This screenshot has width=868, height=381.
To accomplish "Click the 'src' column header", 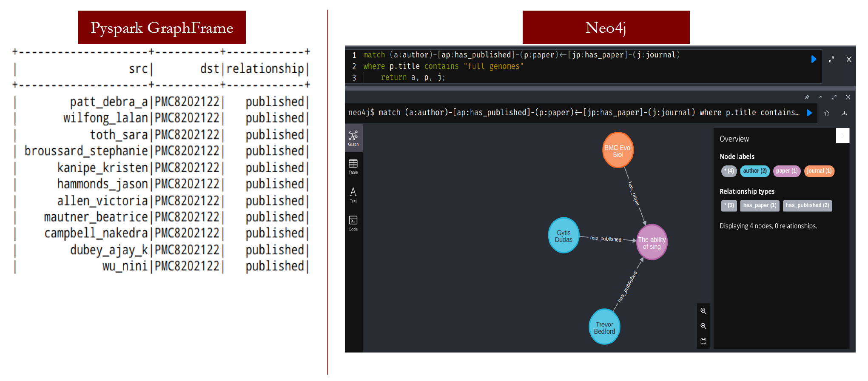I will point(138,69).
